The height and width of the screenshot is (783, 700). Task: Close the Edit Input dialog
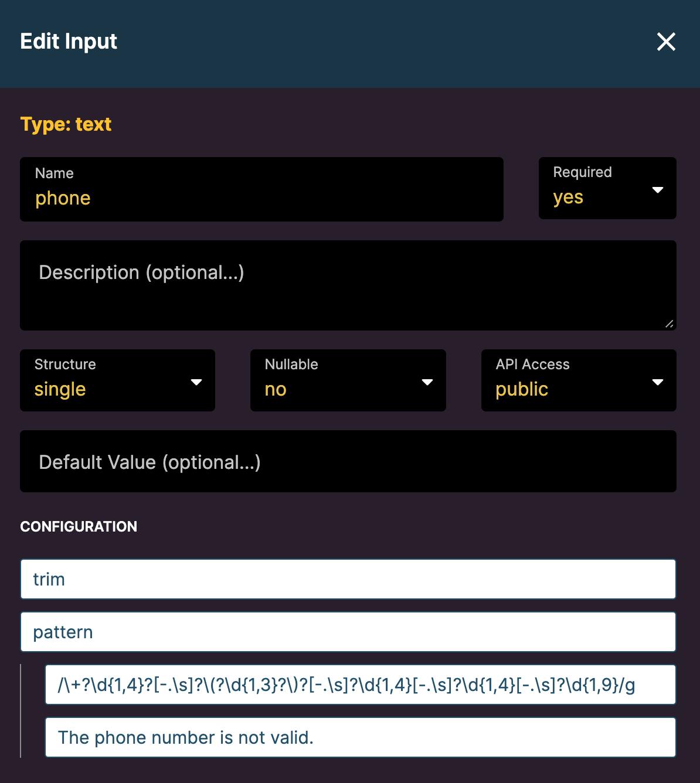click(x=666, y=42)
